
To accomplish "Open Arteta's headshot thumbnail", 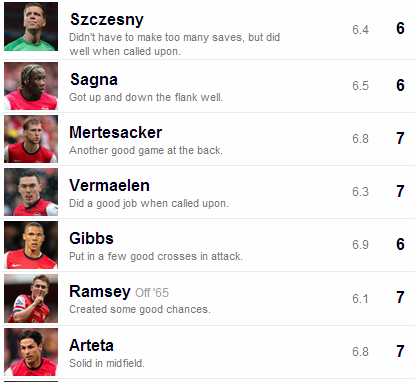I will pos(31,352).
